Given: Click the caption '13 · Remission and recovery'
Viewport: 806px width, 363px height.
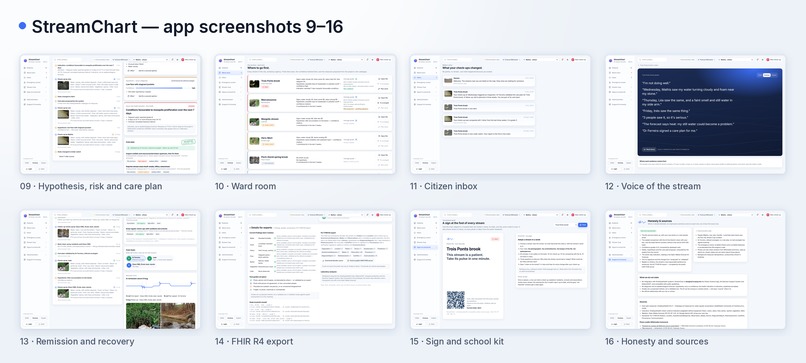Looking at the screenshot, I should (77, 341).
